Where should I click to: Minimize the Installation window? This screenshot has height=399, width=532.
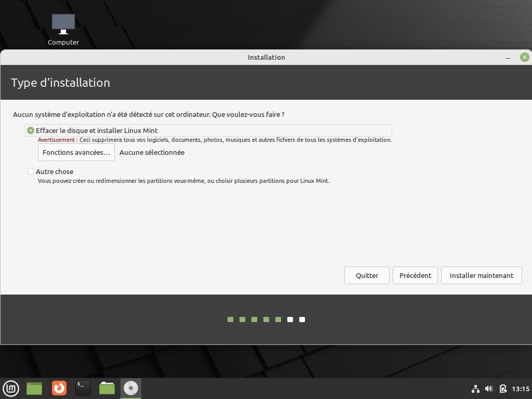[508, 58]
